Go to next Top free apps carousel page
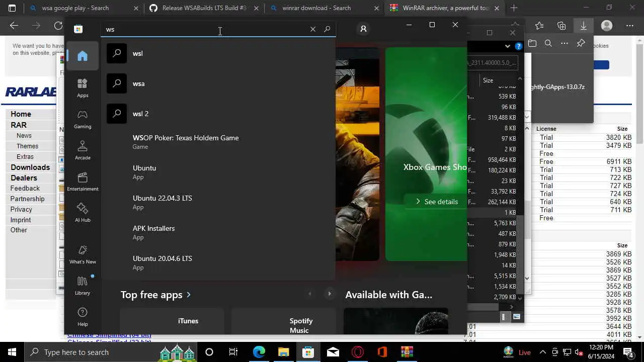Viewport: 644px width, 362px height. (330, 294)
